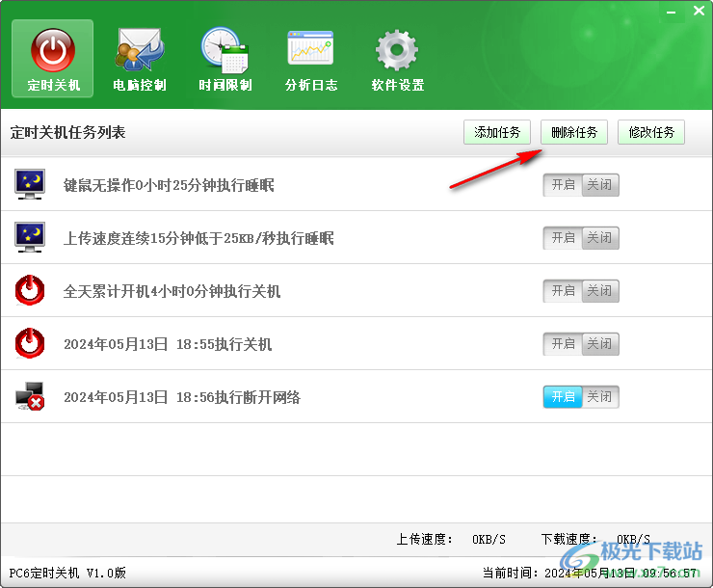Click the 添加任务 button
The height and width of the screenshot is (588, 713).
pos(497,132)
